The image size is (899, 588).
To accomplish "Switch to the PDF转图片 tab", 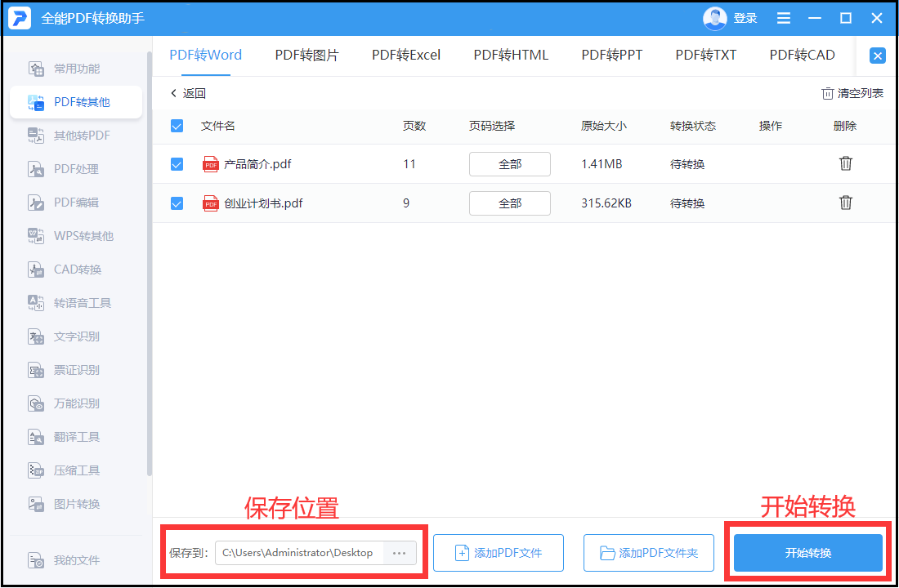I will point(306,55).
